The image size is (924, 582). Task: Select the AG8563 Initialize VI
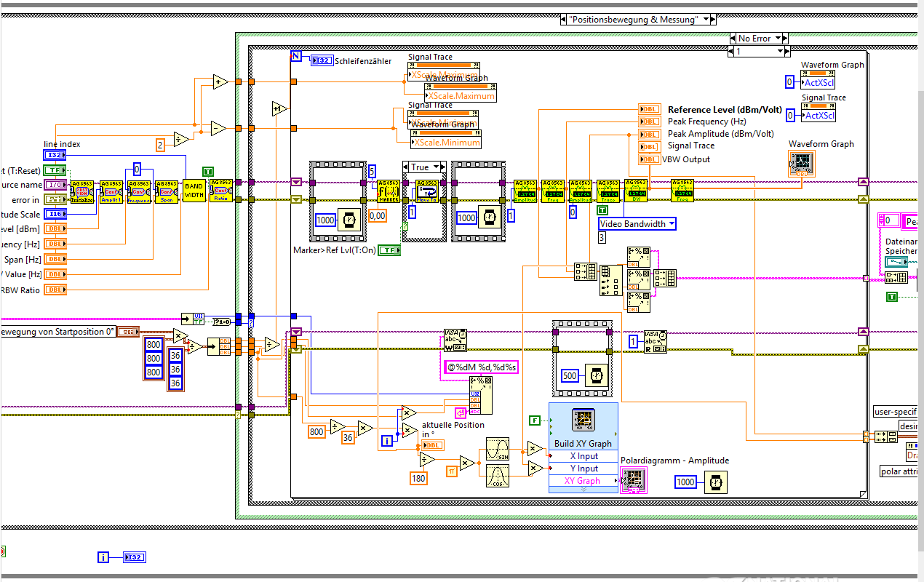coord(82,191)
